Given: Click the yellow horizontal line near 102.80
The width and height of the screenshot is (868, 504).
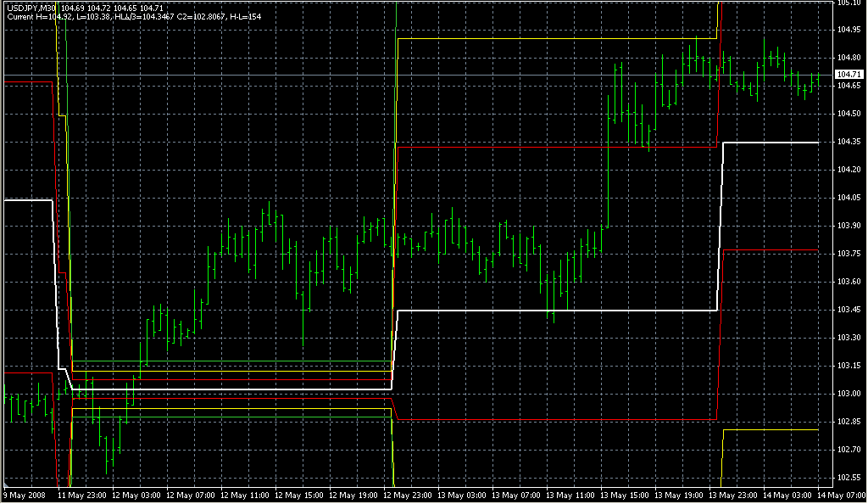Looking at the screenshot, I should (x=771, y=430).
